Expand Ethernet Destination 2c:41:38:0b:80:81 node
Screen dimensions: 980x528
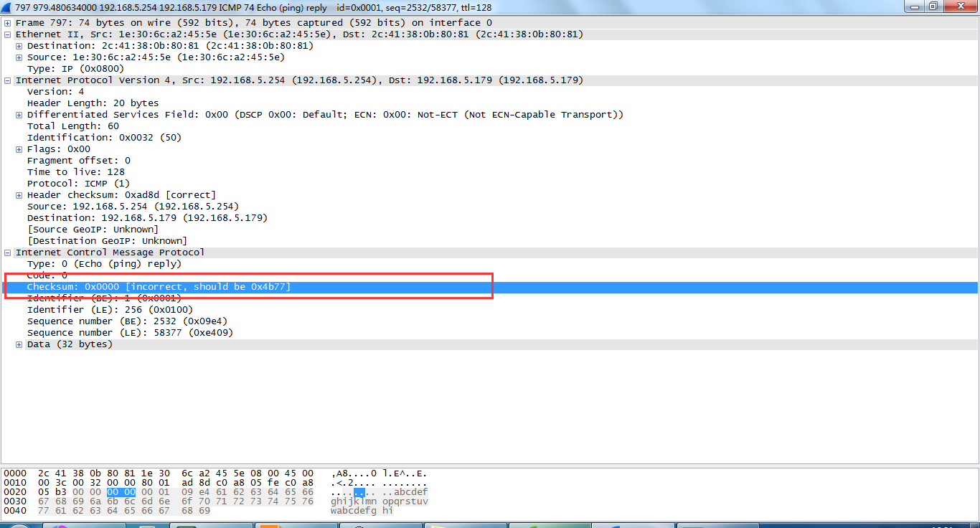(x=19, y=46)
